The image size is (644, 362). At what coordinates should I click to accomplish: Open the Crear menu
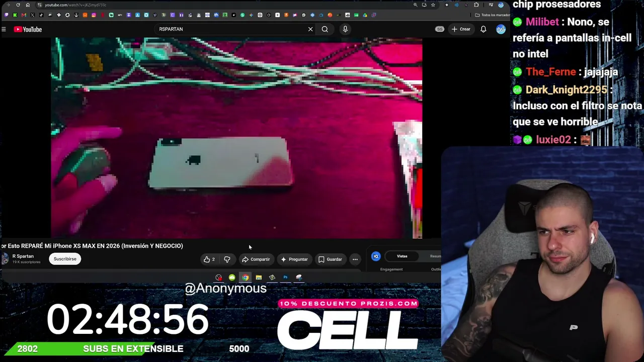click(461, 29)
